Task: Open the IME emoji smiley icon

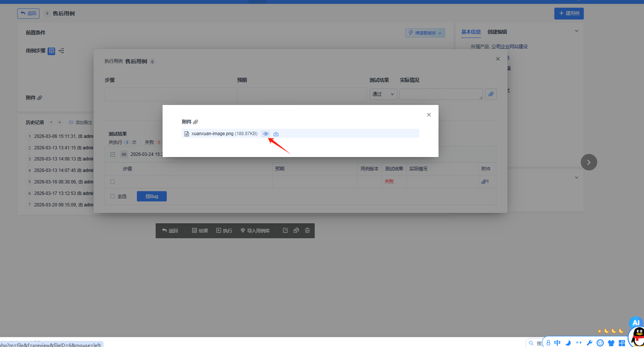Action: (x=600, y=343)
